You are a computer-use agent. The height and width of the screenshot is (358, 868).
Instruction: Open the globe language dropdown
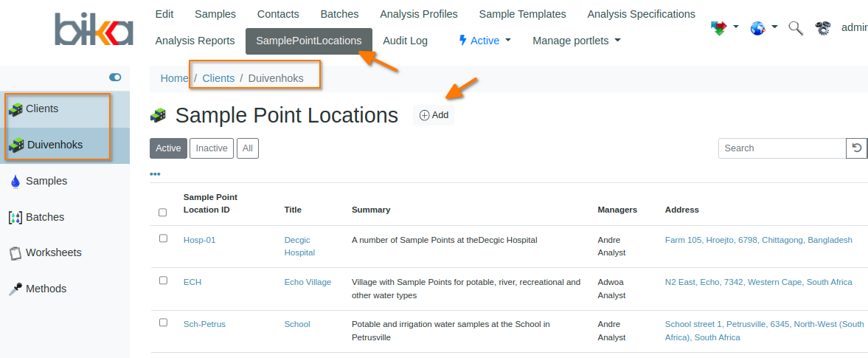[x=763, y=28]
